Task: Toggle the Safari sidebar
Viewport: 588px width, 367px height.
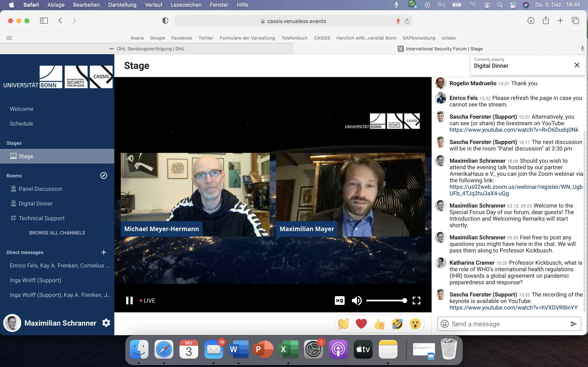Action: tap(44, 21)
